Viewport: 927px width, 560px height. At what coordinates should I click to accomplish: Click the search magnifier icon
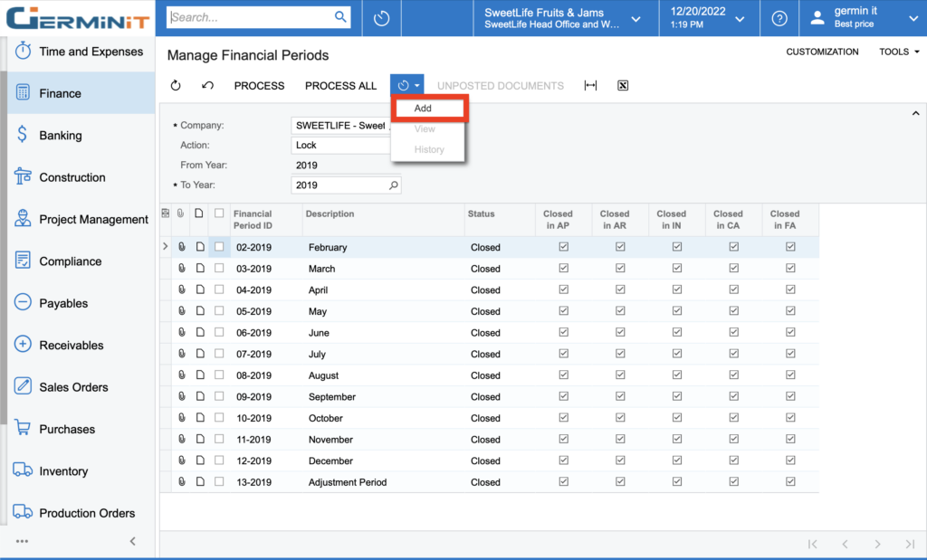(x=340, y=17)
